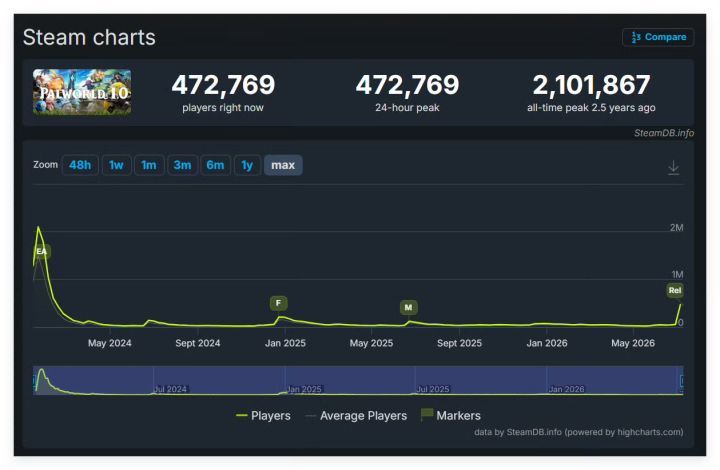
Task: Grab the left navigator range handle
Action: 34,380
